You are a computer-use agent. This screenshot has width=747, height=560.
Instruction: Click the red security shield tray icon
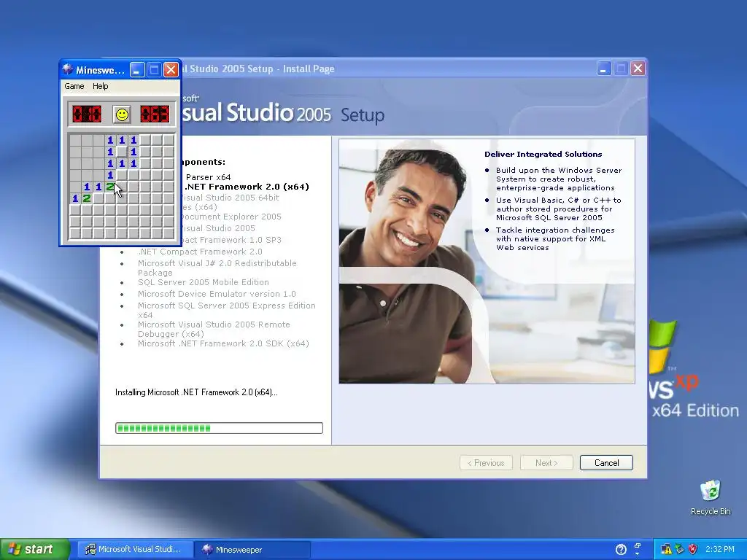(693, 550)
